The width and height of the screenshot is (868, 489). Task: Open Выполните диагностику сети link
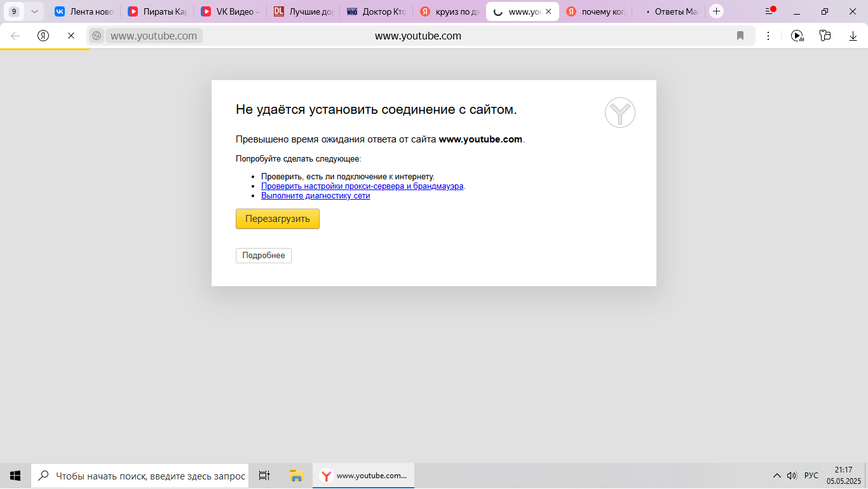tap(316, 196)
